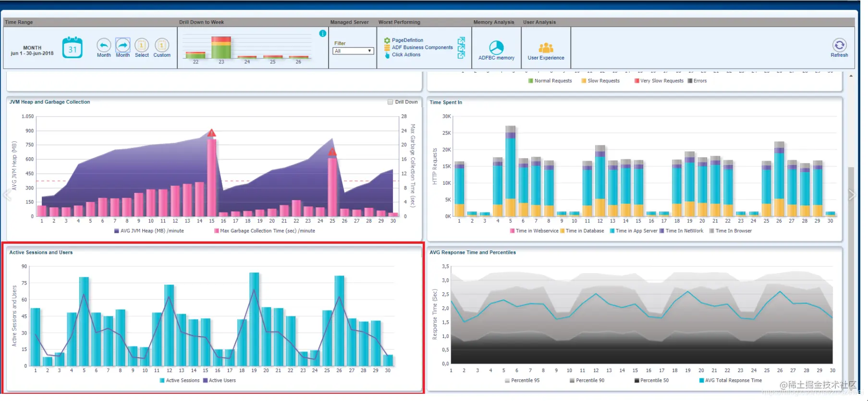Screen dimensions: 868x401
Task: Toggle Time In NetWork legend swatch
Action: click(662, 231)
